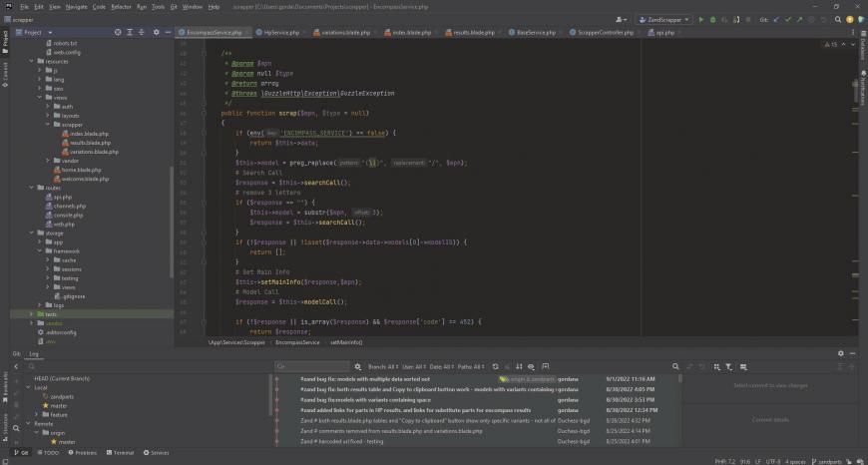This screenshot has width=868, height=465.
Task: Collapse the storage folder in project tree
Action: coord(32,233)
